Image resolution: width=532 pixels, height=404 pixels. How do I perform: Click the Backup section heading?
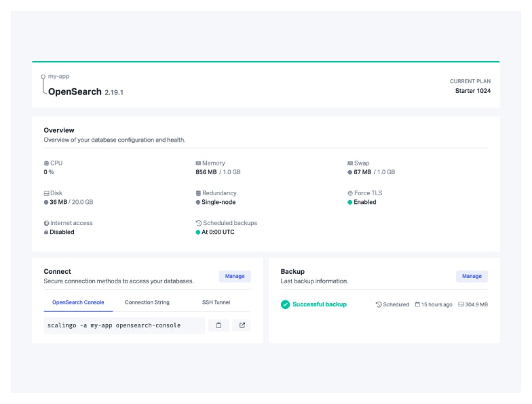292,271
